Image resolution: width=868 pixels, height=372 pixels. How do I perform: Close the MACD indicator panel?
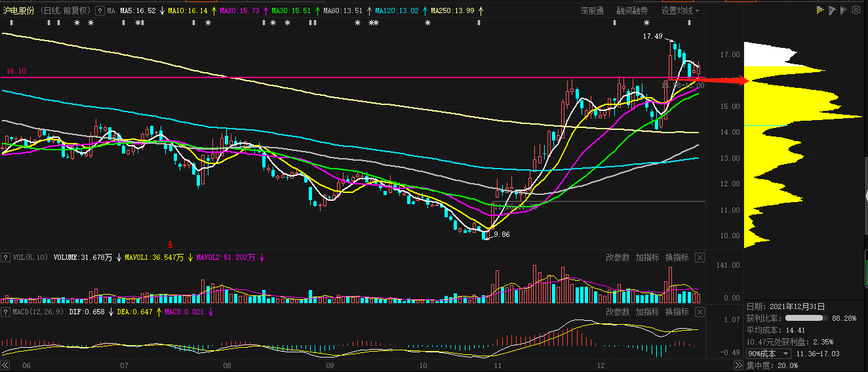700,312
